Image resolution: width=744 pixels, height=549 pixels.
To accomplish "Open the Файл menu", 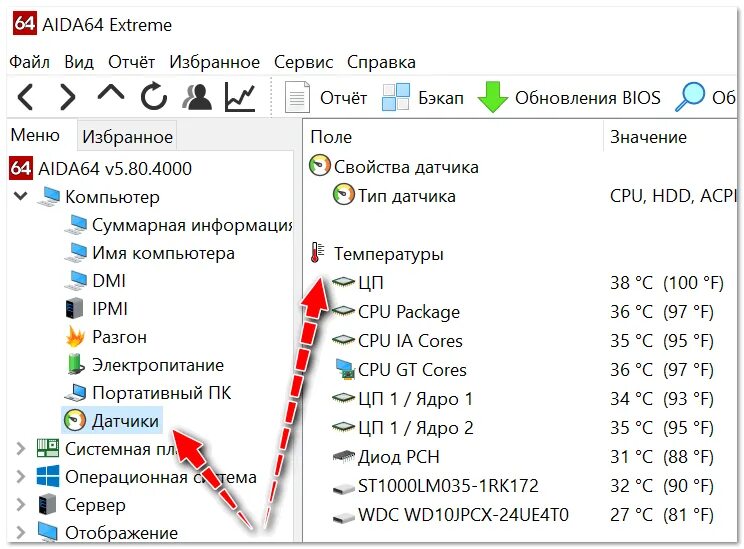I will 29,62.
